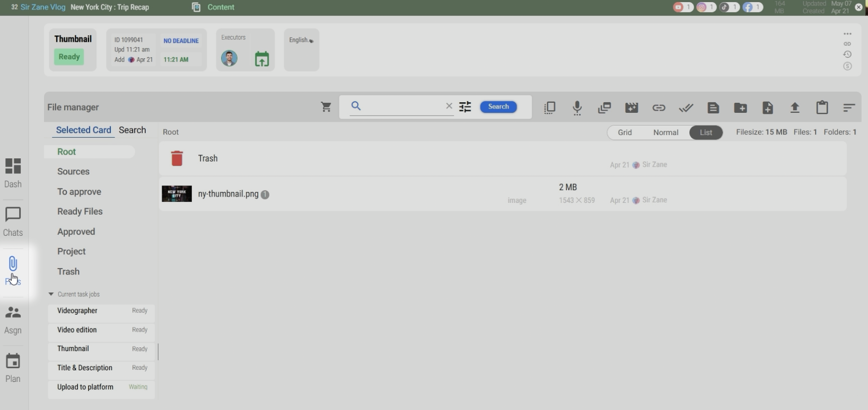Click the green Ready status button
868x410 pixels.
(x=69, y=57)
